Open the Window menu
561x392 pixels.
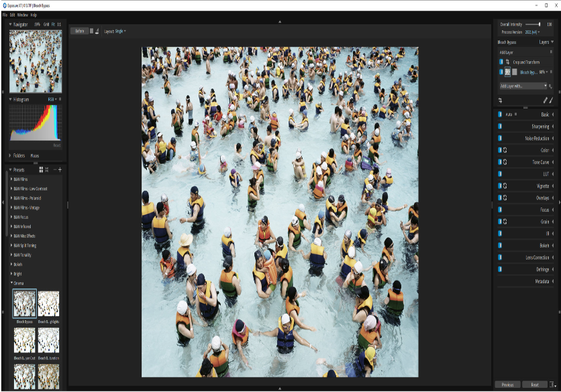(23, 15)
